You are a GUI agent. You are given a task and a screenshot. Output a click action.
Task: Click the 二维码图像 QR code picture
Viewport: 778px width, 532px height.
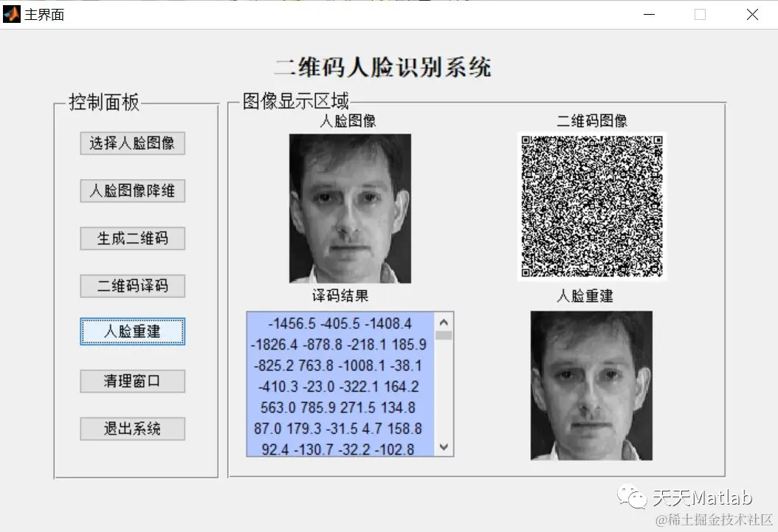click(592, 207)
